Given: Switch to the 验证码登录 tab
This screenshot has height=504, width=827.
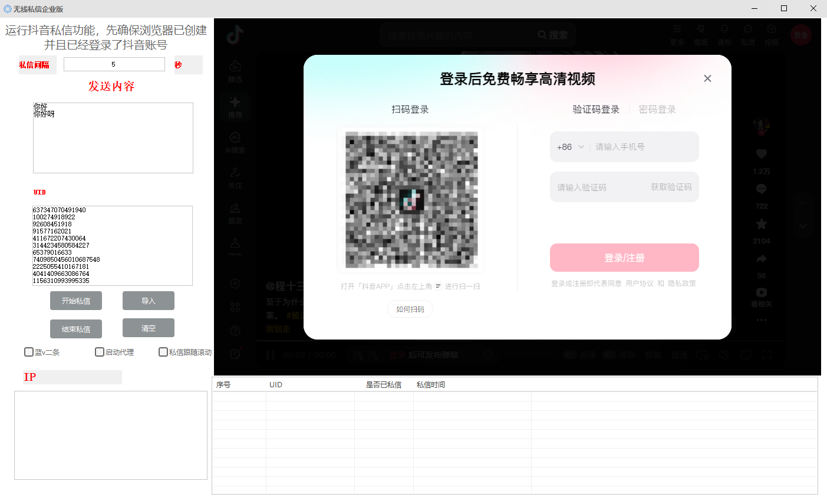Looking at the screenshot, I should pyautogui.click(x=595, y=109).
